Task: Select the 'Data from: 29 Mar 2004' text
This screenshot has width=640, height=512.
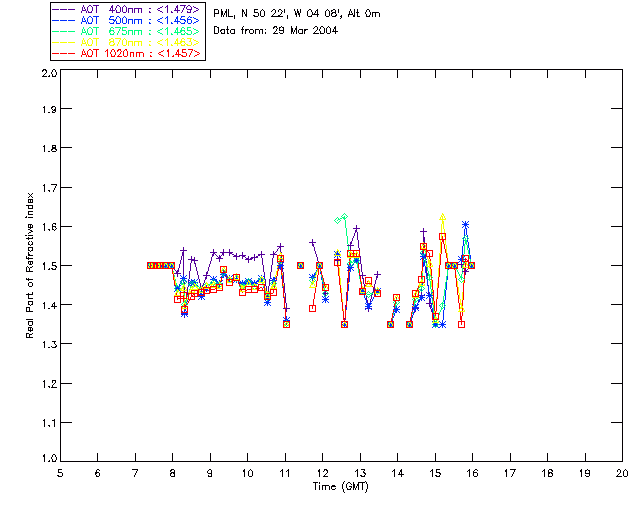Action: [276, 31]
